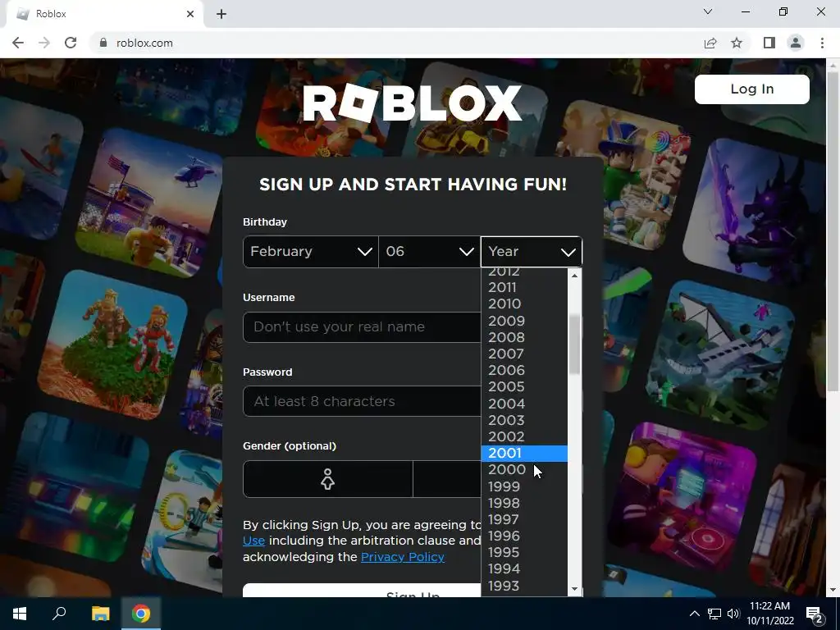Open the Terms of Use link

254,541
